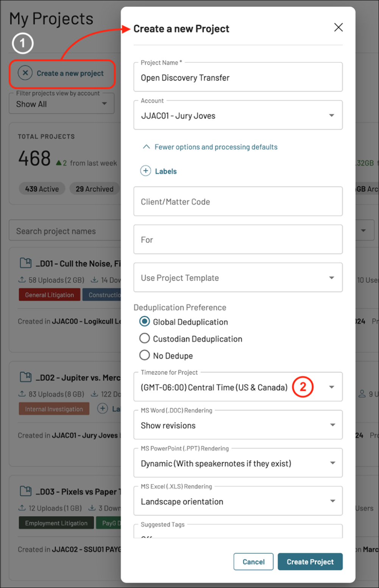Screen dimensions: 379x588
Task: Click the project book icon for _D01
Action: coord(26,263)
